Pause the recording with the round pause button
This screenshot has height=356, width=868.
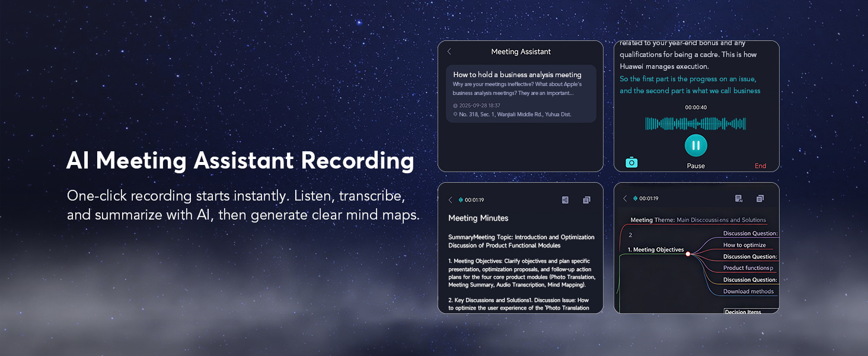696,145
